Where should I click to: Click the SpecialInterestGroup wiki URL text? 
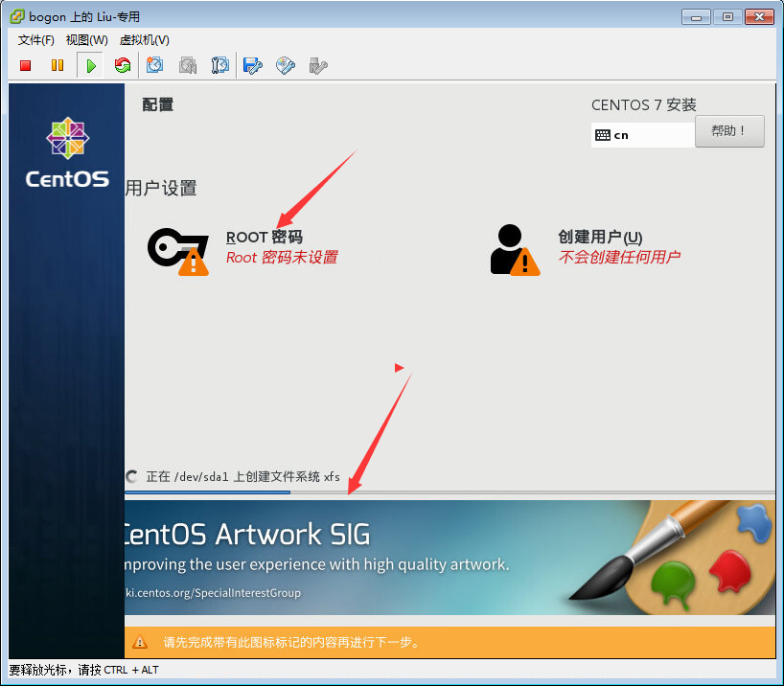click(213, 593)
